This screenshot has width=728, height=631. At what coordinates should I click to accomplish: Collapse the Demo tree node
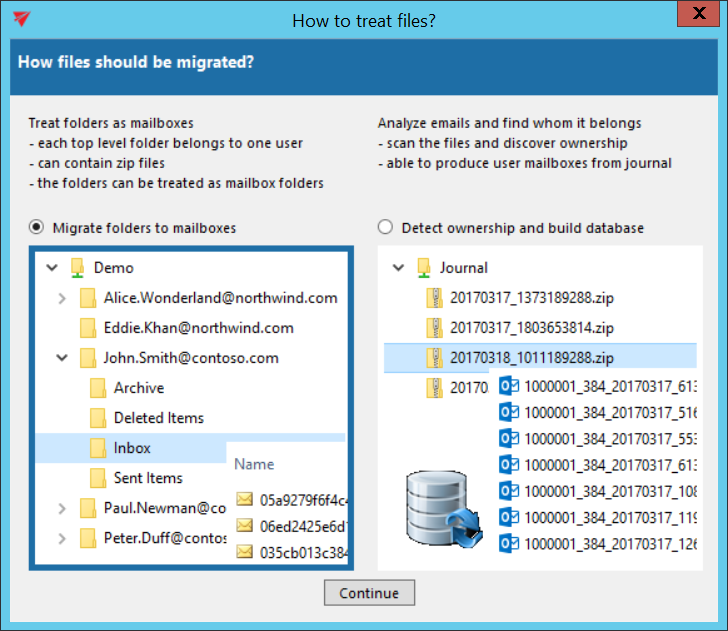51,268
